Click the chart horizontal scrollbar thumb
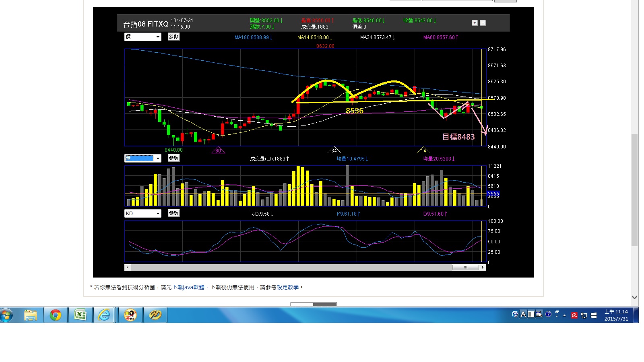This screenshot has width=644, height=362. (x=465, y=267)
